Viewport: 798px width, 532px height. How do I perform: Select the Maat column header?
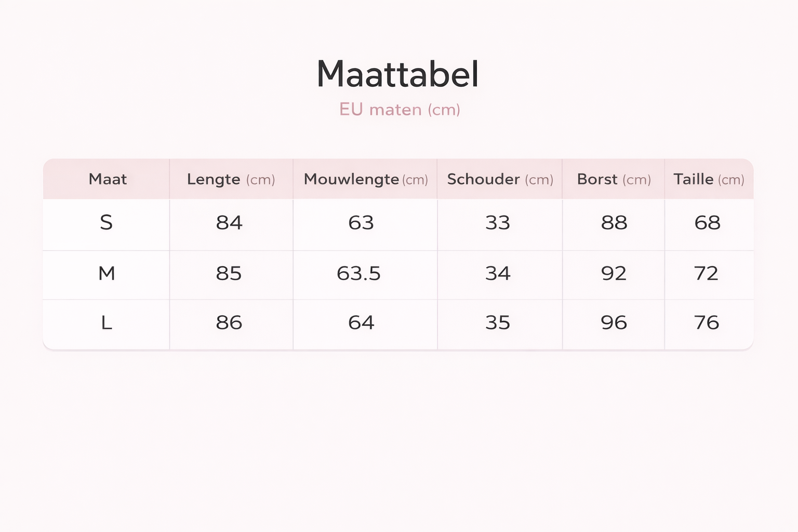108,179
